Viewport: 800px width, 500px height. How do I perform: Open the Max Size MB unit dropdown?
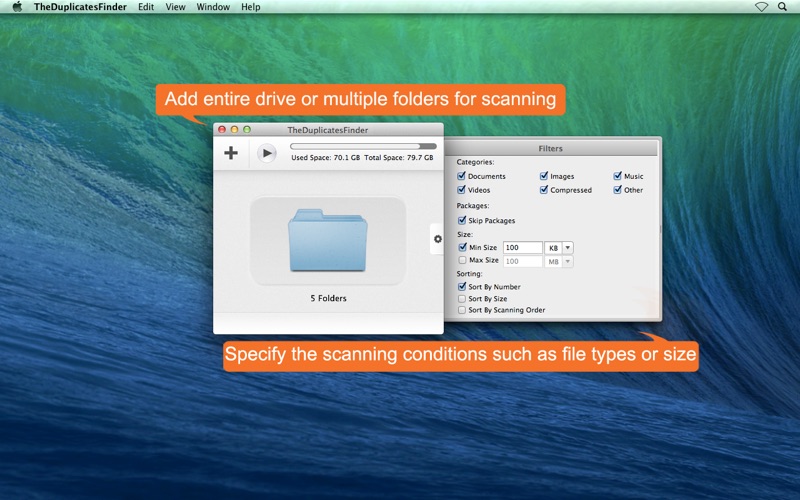pos(559,262)
